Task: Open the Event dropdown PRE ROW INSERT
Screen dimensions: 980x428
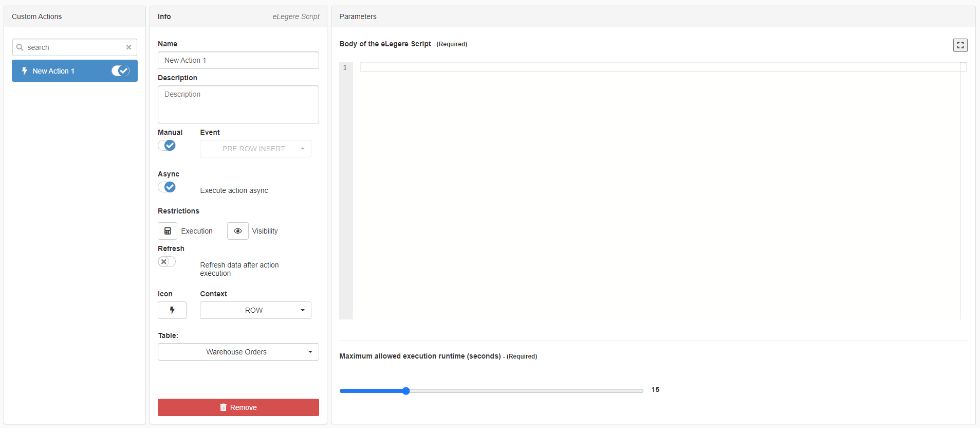Action: point(255,149)
